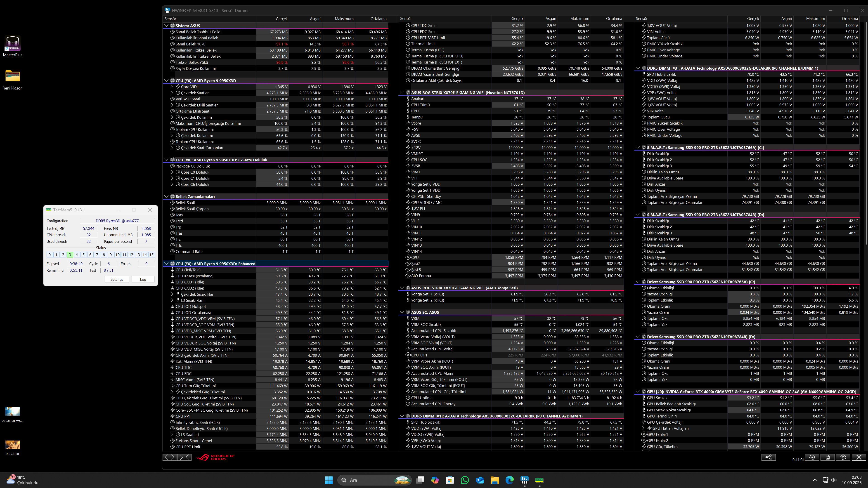The height and width of the screenshot is (488, 868).
Task: Open WhatsApp from the taskbar
Action: click(465, 480)
